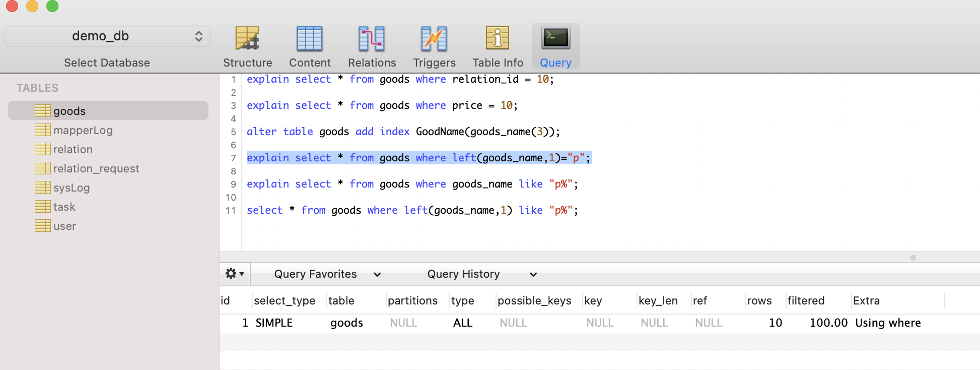Open the demo_db database selector
Screen dimensions: 980x370
[x=107, y=36]
